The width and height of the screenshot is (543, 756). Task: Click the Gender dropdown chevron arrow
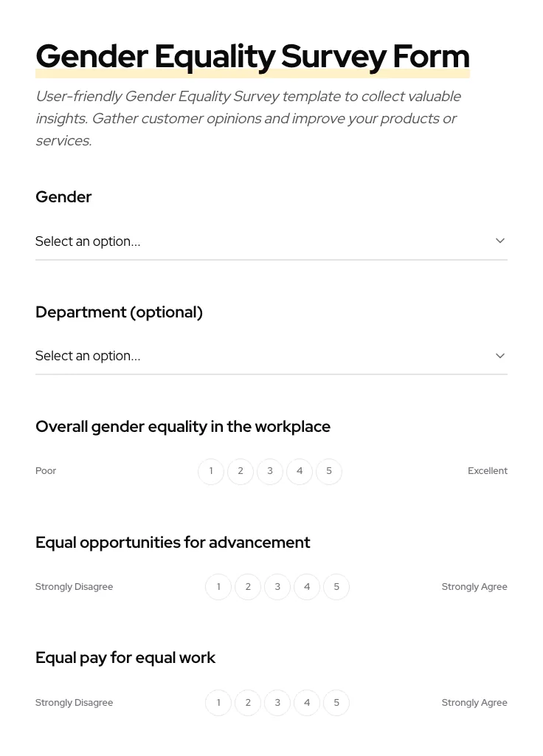(500, 241)
